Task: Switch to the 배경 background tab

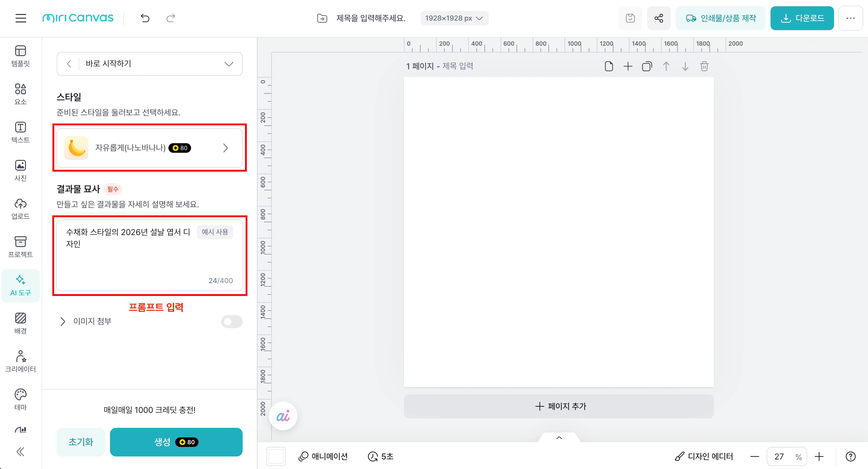Action: tap(20, 323)
